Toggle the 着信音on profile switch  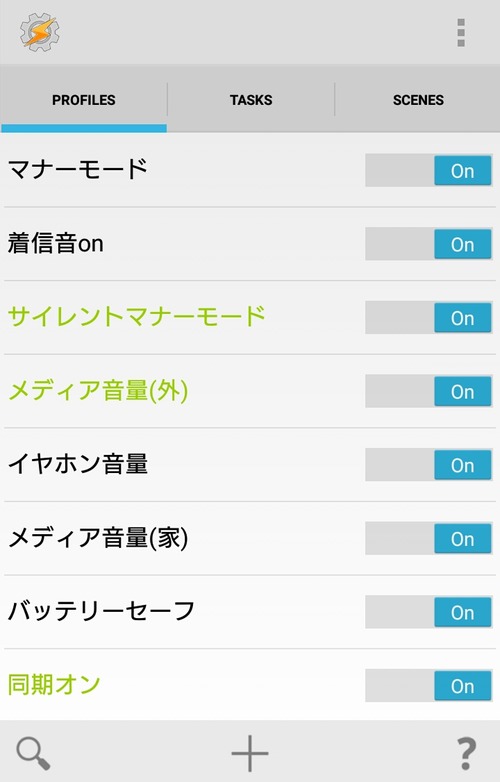point(429,244)
